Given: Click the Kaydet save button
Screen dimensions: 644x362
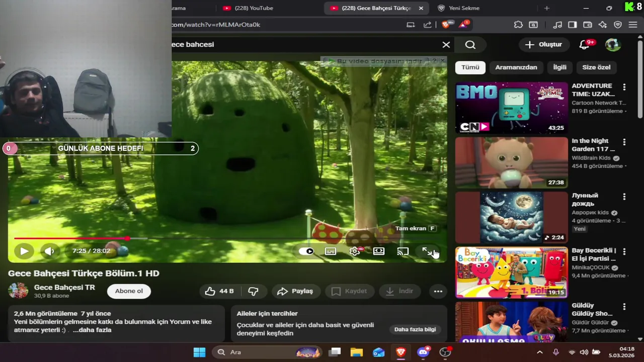Looking at the screenshot, I should pyautogui.click(x=349, y=291).
